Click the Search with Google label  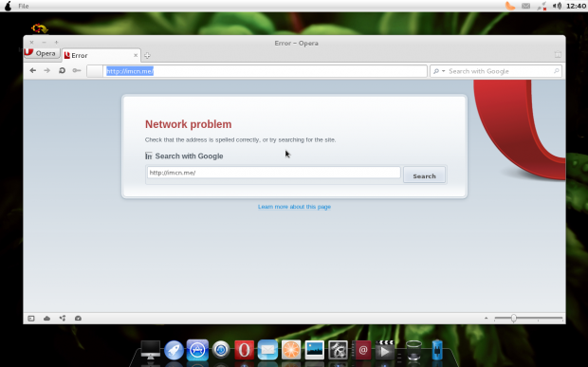(189, 156)
